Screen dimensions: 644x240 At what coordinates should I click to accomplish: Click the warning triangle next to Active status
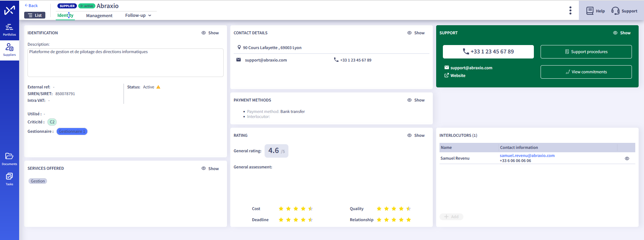[x=158, y=87]
